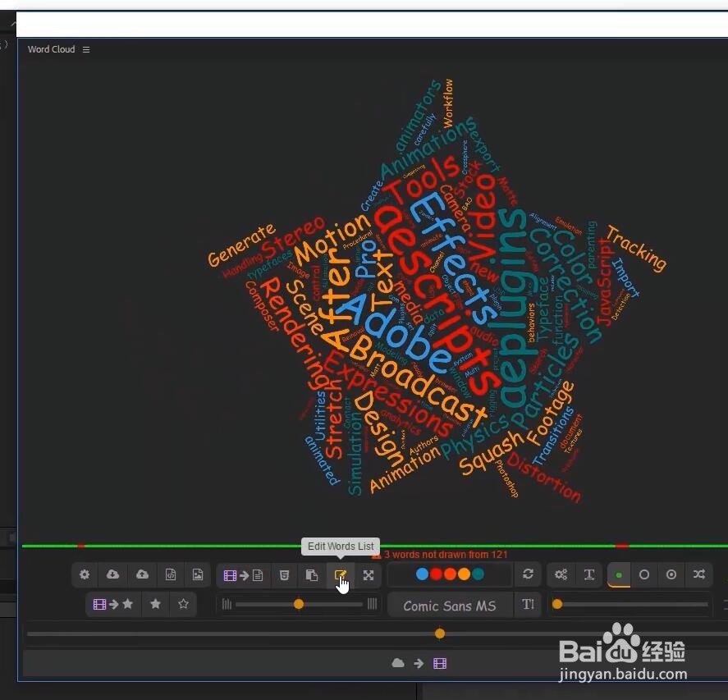The width and height of the screenshot is (728, 700).
Task: Select the circle-with-dot mode
Action: click(x=671, y=574)
